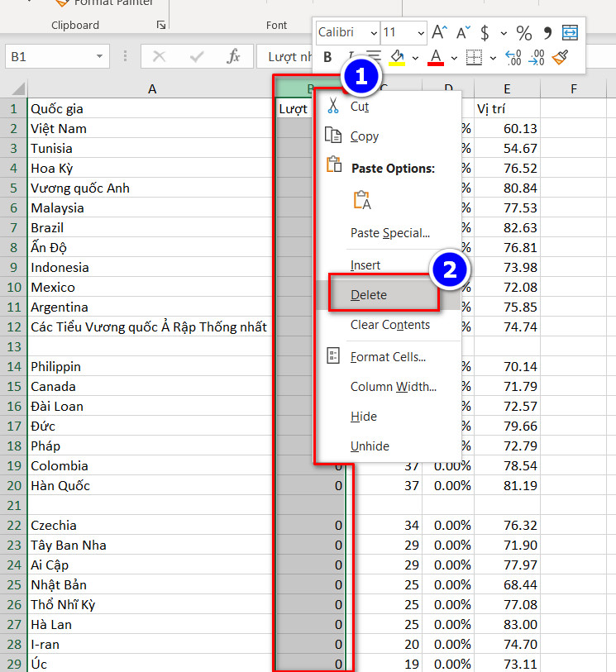Click the Insert Function fx icon

pyautogui.click(x=233, y=56)
